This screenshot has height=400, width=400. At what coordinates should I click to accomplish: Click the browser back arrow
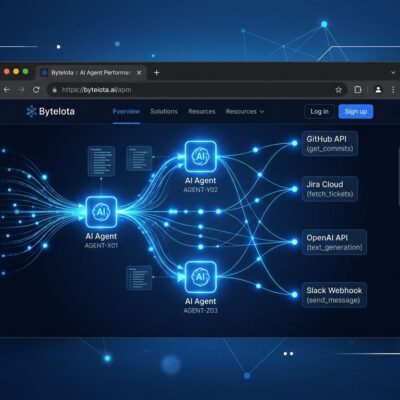[7, 90]
